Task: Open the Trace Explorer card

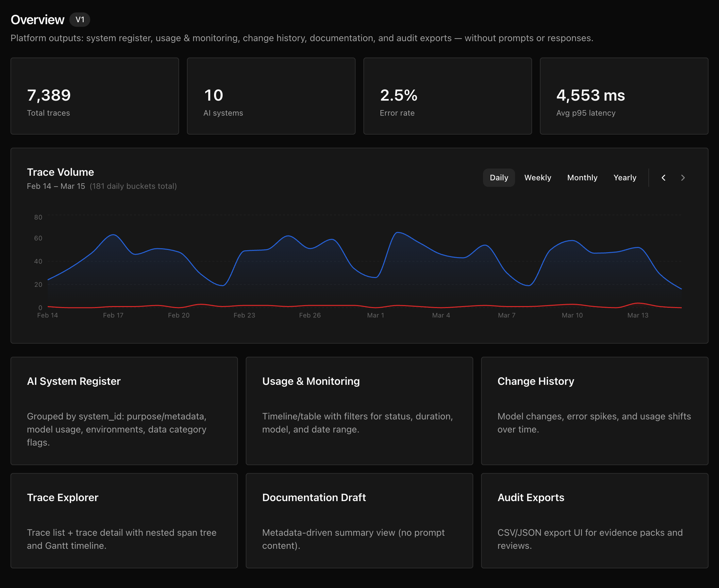Action: tap(124, 521)
